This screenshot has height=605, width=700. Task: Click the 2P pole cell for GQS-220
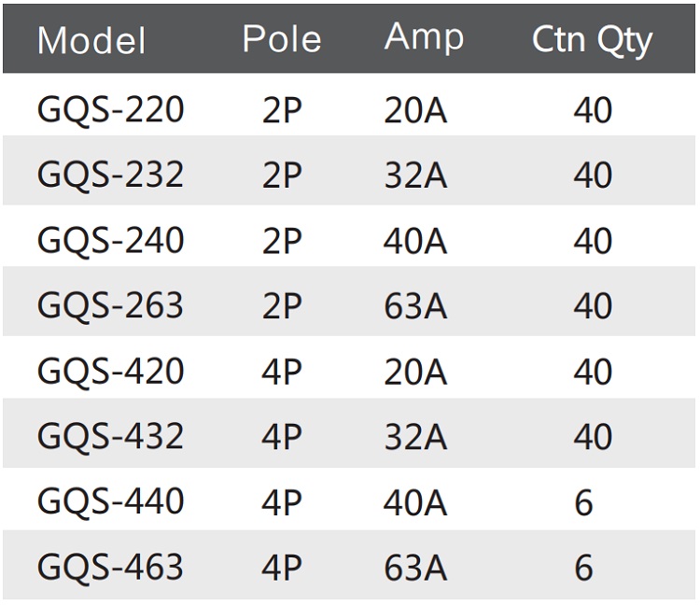click(x=282, y=111)
